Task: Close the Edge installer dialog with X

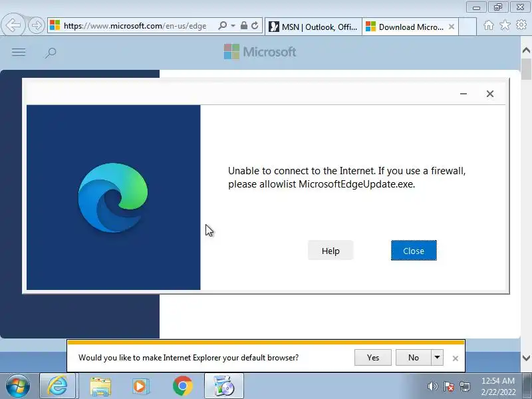Action: click(490, 94)
